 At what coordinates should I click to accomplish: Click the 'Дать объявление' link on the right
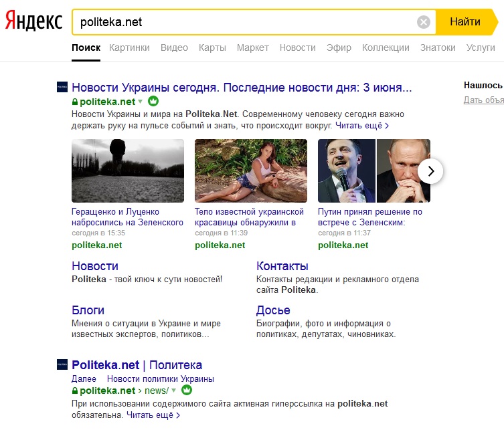[x=484, y=100]
